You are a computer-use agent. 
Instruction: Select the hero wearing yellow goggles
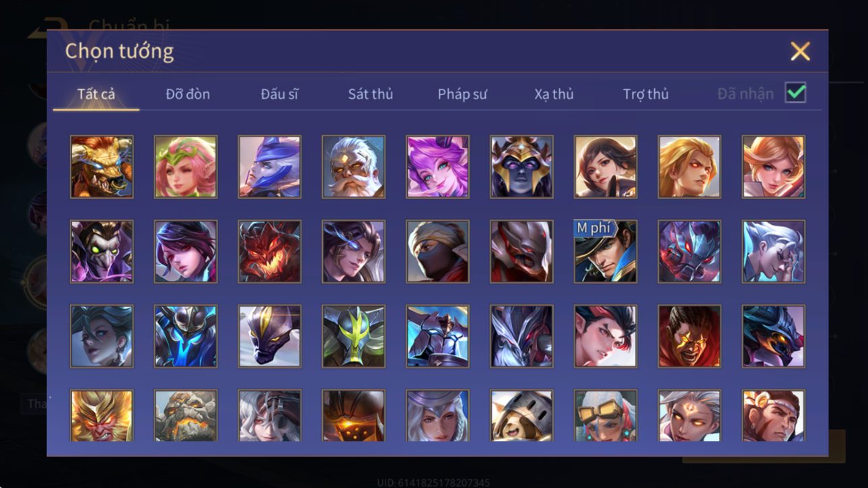point(606,415)
